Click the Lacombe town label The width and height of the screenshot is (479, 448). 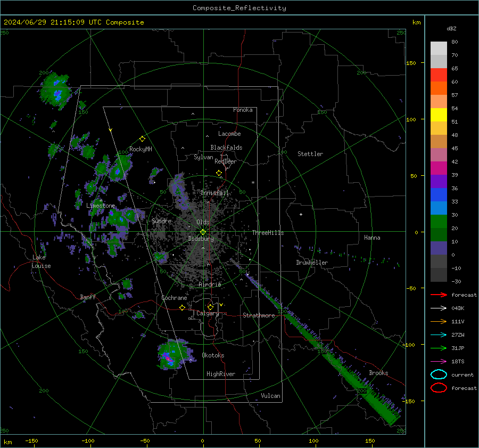[229, 134]
